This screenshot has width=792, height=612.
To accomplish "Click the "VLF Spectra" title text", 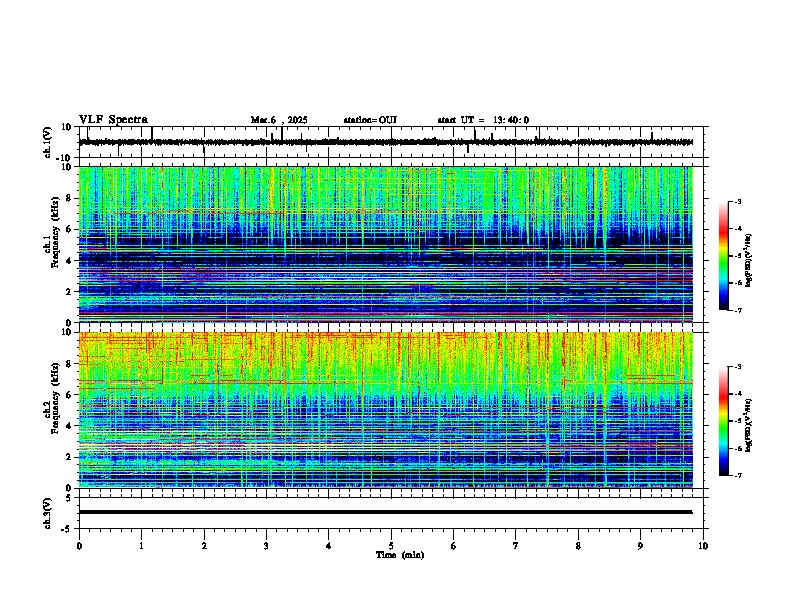I will [x=113, y=120].
